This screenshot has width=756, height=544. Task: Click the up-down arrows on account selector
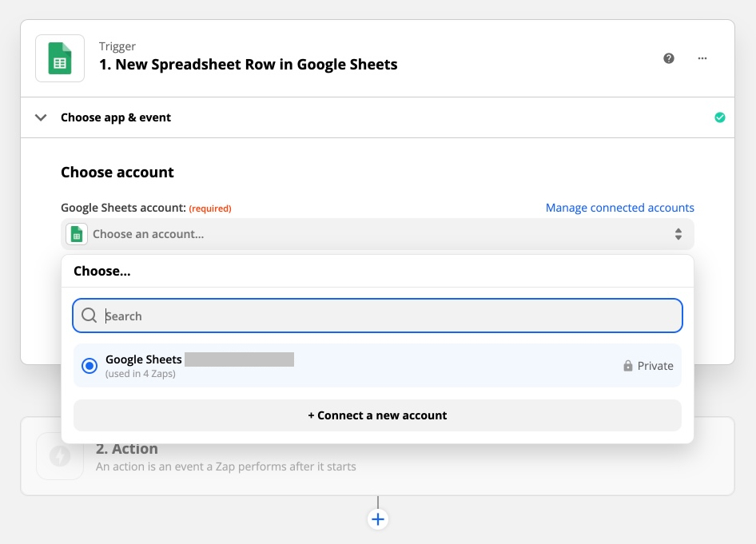pyautogui.click(x=678, y=234)
